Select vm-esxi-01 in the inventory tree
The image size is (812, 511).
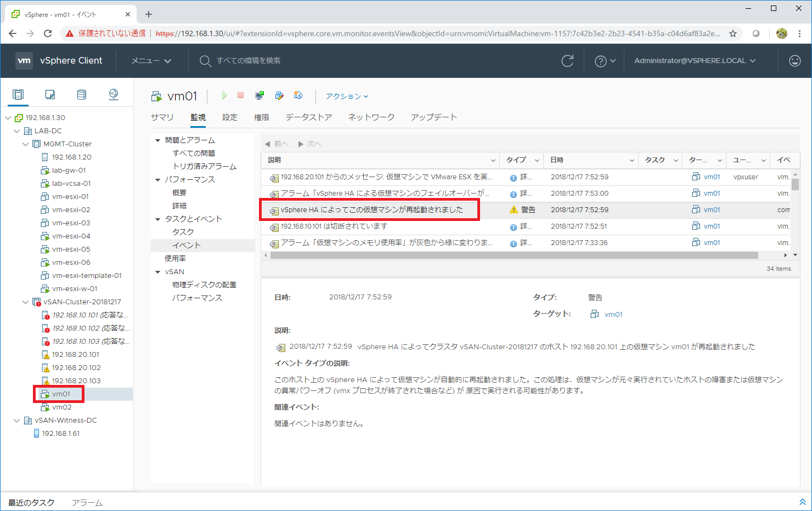pyautogui.click(x=70, y=197)
